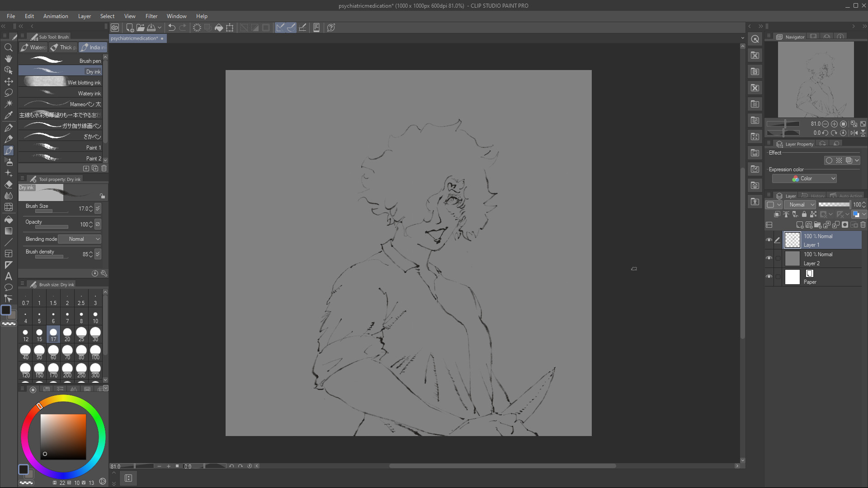Delete the selected sub tool with trash icon
Screen dimensions: 868x488
(104, 168)
